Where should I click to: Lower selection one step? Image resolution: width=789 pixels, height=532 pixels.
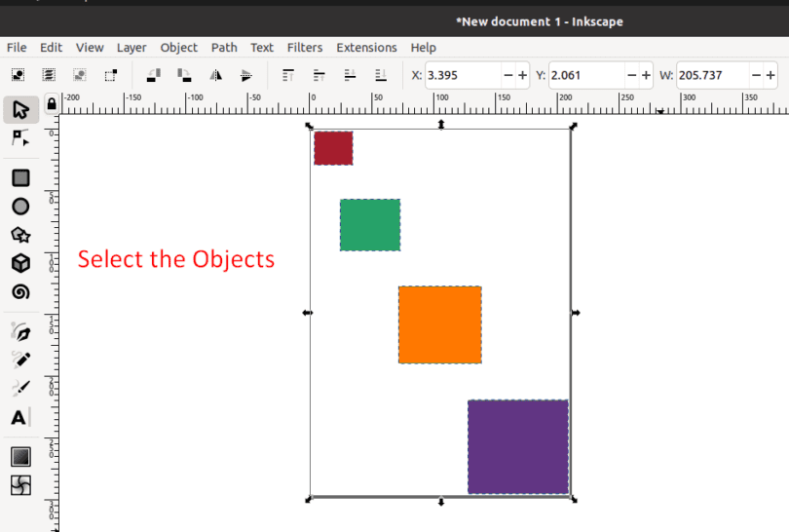[x=351, y=75]
